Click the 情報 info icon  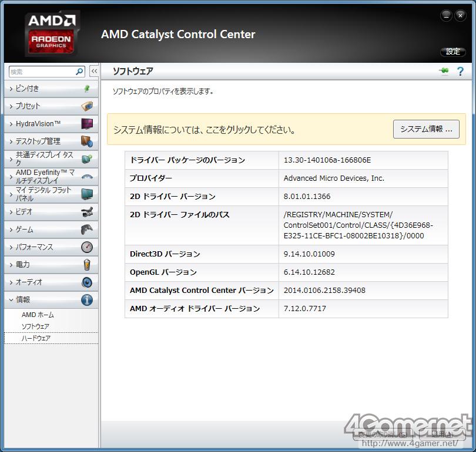click(x=87, y=300)
